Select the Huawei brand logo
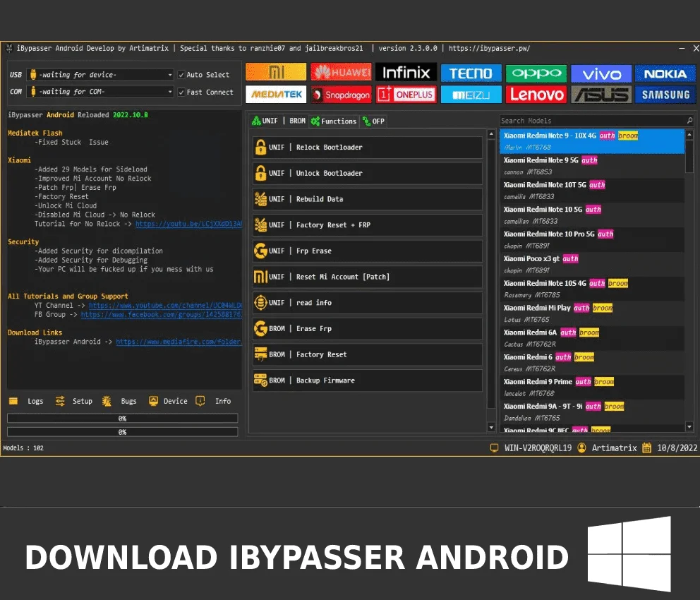The image size is (700, 600). click(x=341, y=72)
